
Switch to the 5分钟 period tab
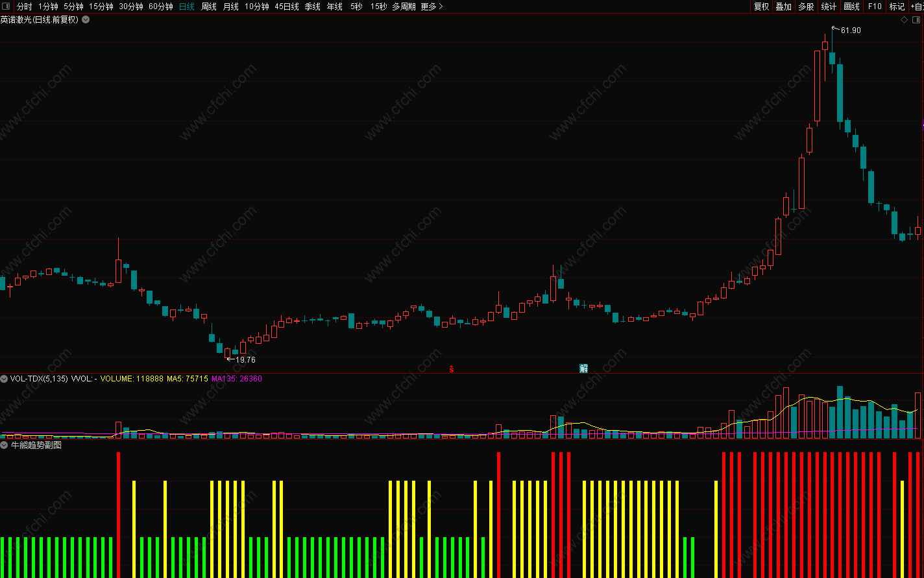(x=73, y=6)
